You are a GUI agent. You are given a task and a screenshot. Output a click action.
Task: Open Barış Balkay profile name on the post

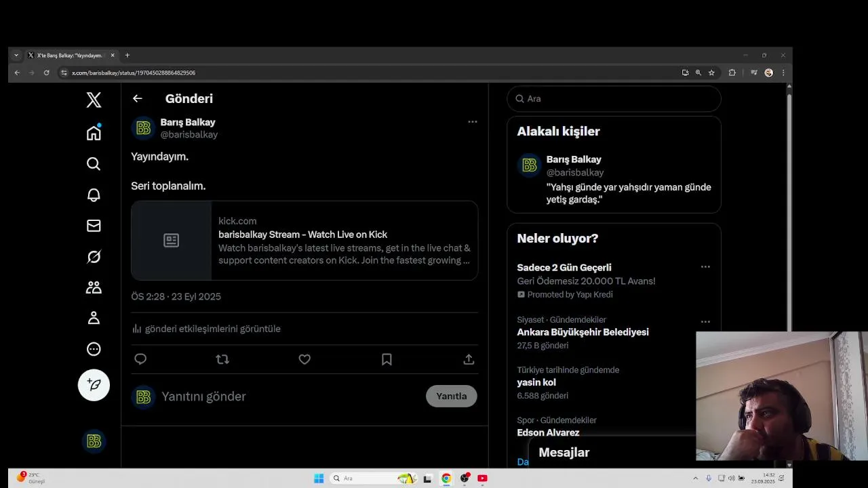click(x=188, y=122)
